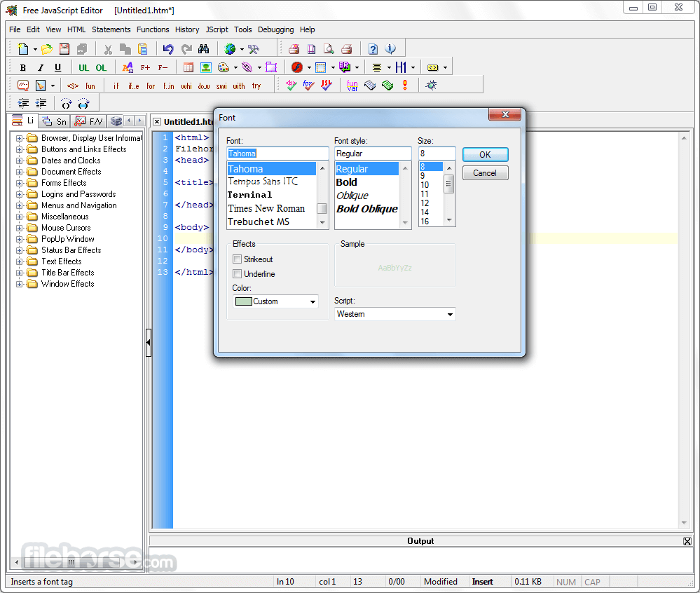Click the Flash object icon
The width and height of the screenshot is (700, 593).
click(x=297, y=67)
